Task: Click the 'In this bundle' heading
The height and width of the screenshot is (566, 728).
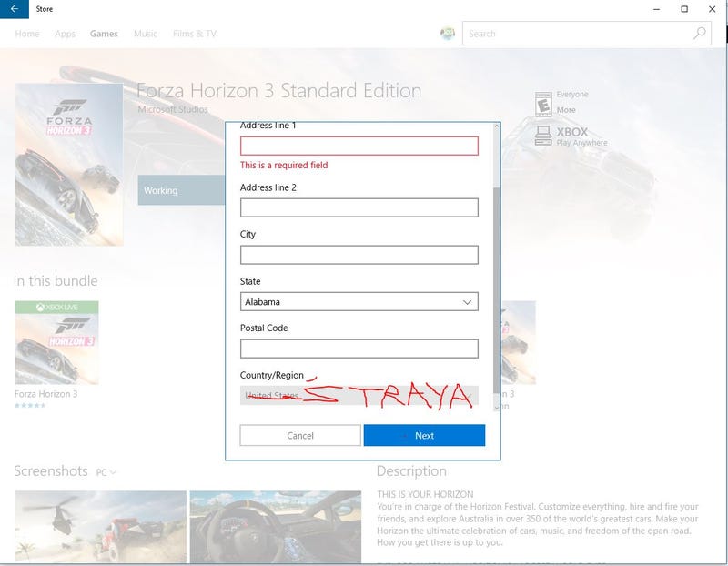Action: (x=56, y=281)
